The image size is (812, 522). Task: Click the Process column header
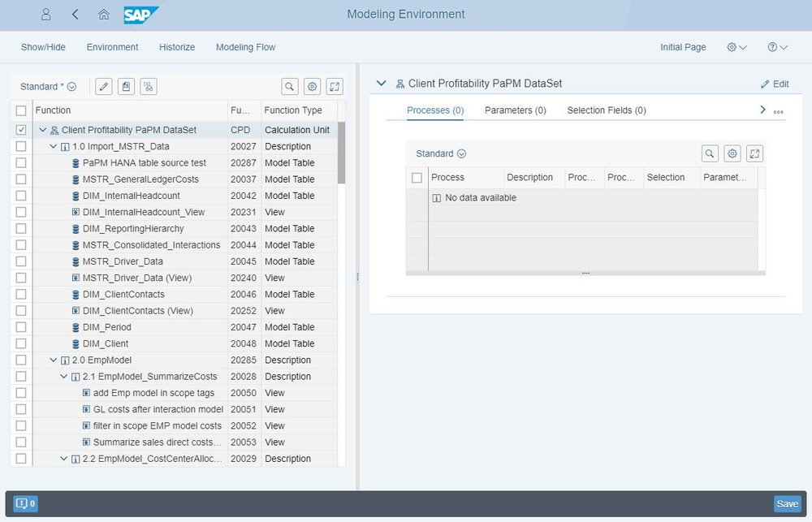(x=465, y=178)
